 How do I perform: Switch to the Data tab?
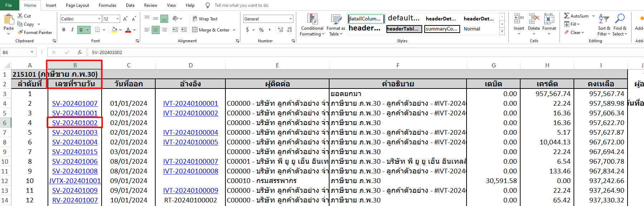[x=130, y=5]
